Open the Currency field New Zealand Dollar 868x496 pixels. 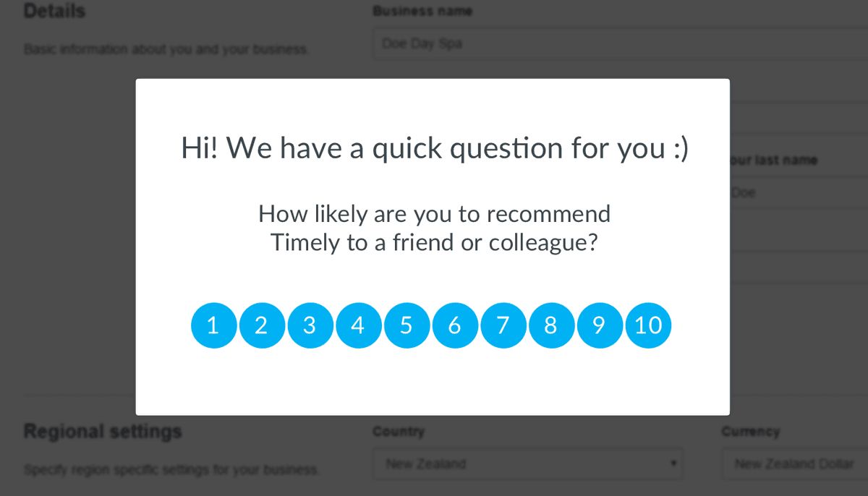click(795, 464)
